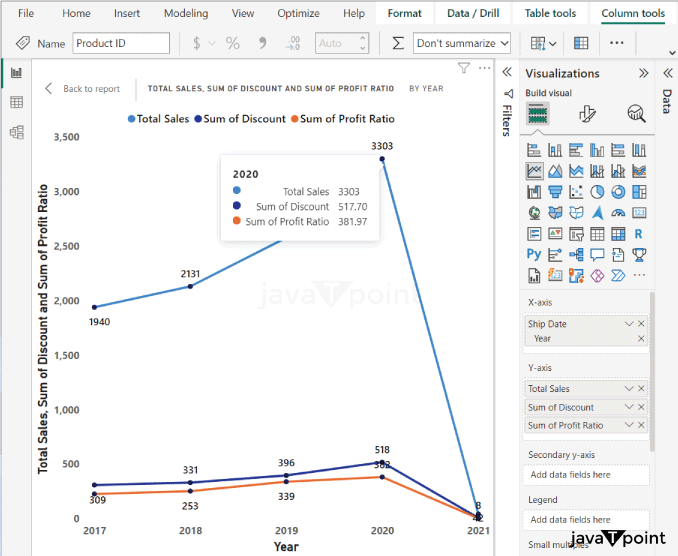Select the KPI visual
Screen dimensions: 678x556
pyautogui.click(x=555, y=234)
